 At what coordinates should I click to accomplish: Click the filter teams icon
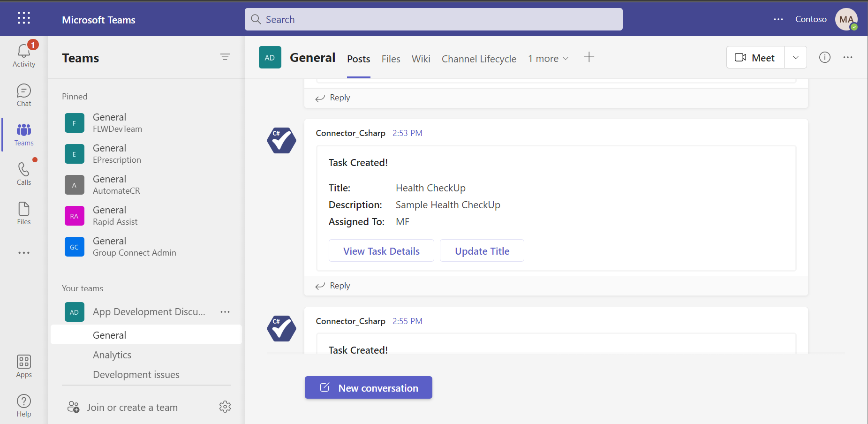pos(225,57)
